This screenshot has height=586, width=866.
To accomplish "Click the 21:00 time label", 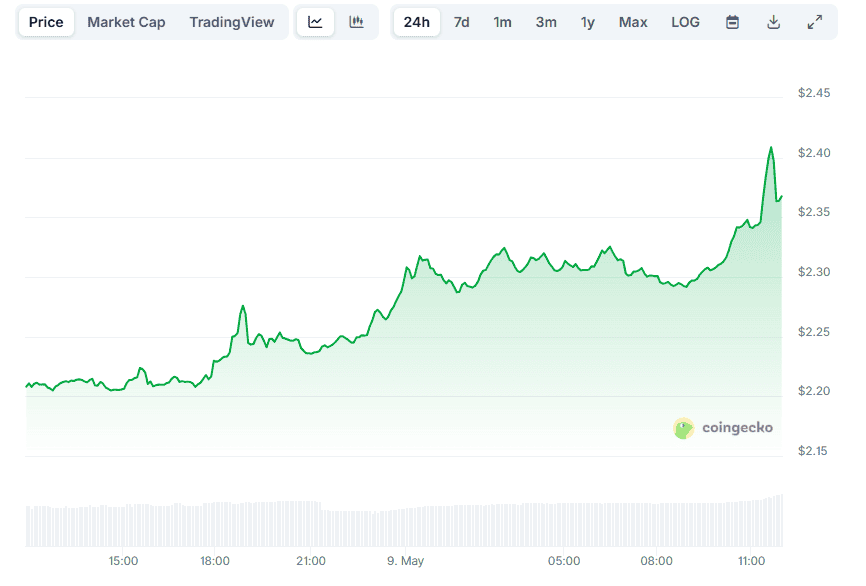I will click(311, 561).
